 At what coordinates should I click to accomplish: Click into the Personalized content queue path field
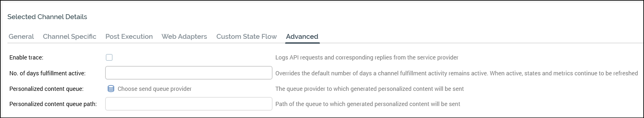pyautogui.click(x=189, y=104)
